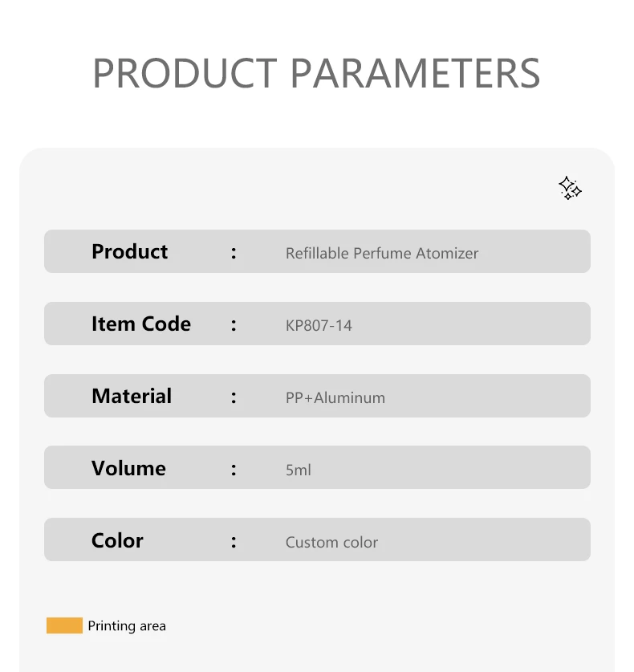The width and height of the screenshot is (634, 672).
Task: Click the colon in the Product row
Action: 234,253
